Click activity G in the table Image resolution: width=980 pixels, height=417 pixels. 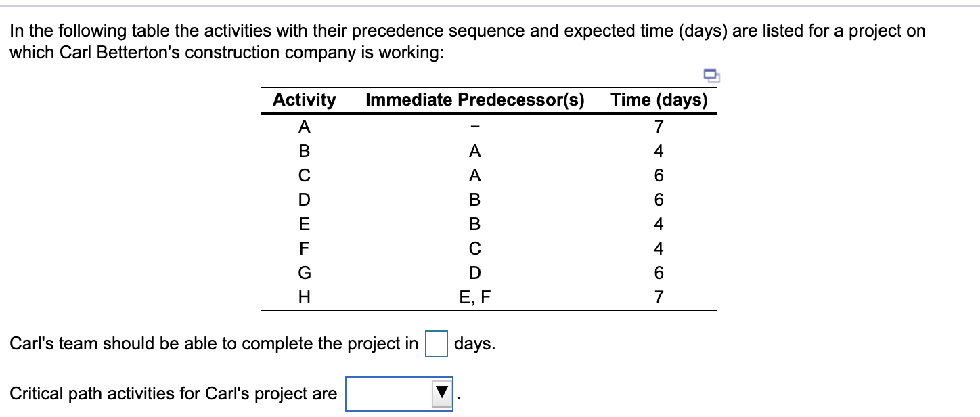click(305, 273)
